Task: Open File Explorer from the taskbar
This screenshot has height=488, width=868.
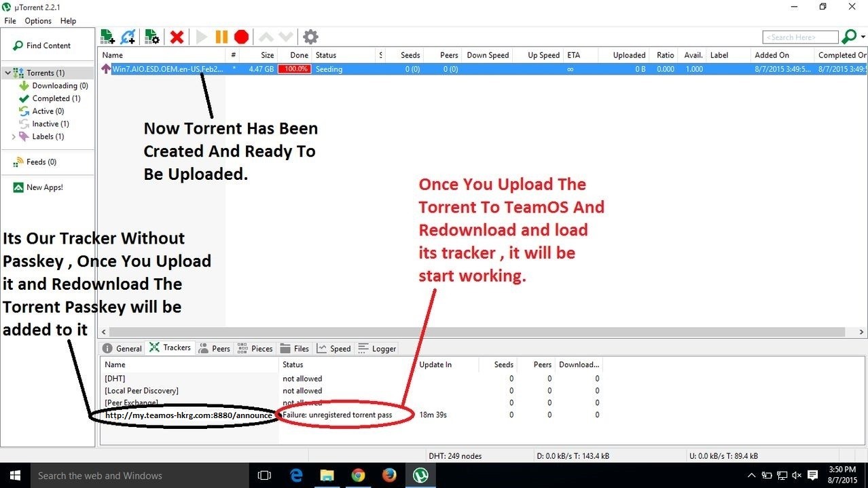Action: (327, 476)
